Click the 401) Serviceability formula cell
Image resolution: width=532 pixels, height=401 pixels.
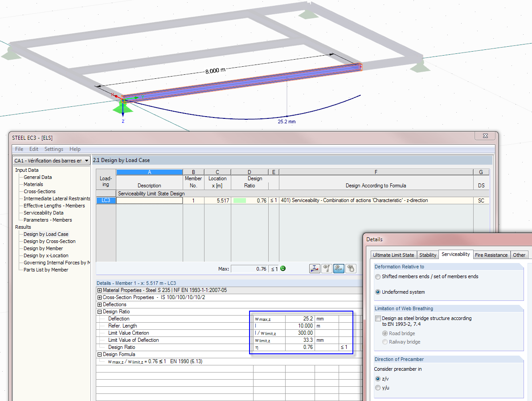pos(376,201)
